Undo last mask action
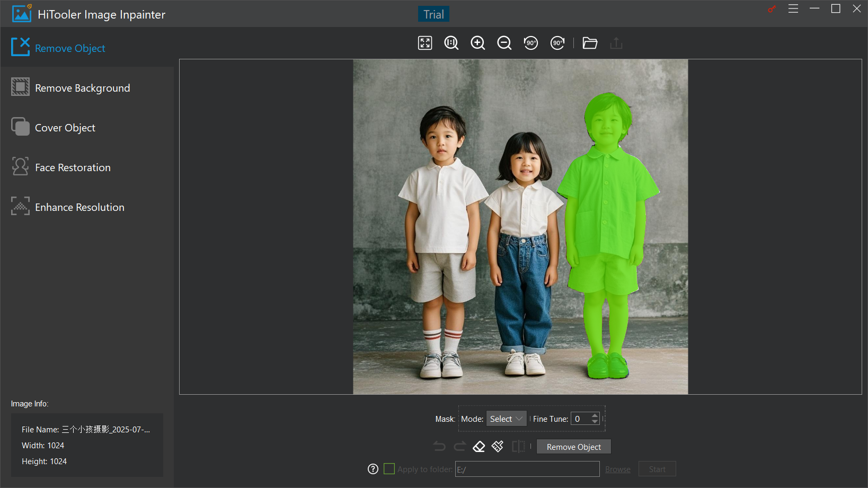Image resolution: width=868 pixels, height=488 pixels. coord(439,447)
